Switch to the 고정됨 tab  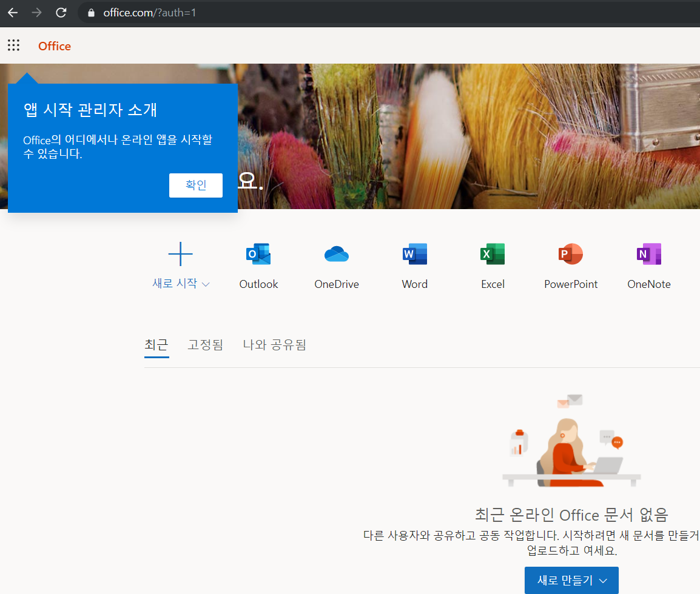(x=205, y=344)
